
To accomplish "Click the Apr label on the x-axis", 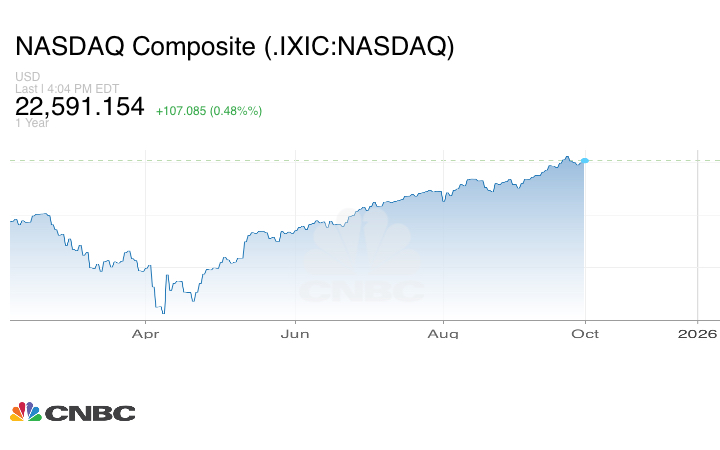I will click(146, 333).
